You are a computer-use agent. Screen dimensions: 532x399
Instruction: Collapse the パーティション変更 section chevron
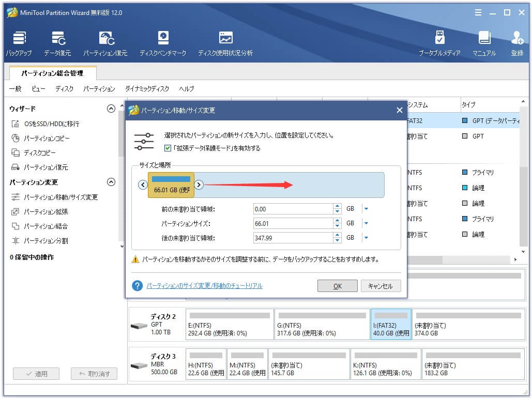pos(111,182)
